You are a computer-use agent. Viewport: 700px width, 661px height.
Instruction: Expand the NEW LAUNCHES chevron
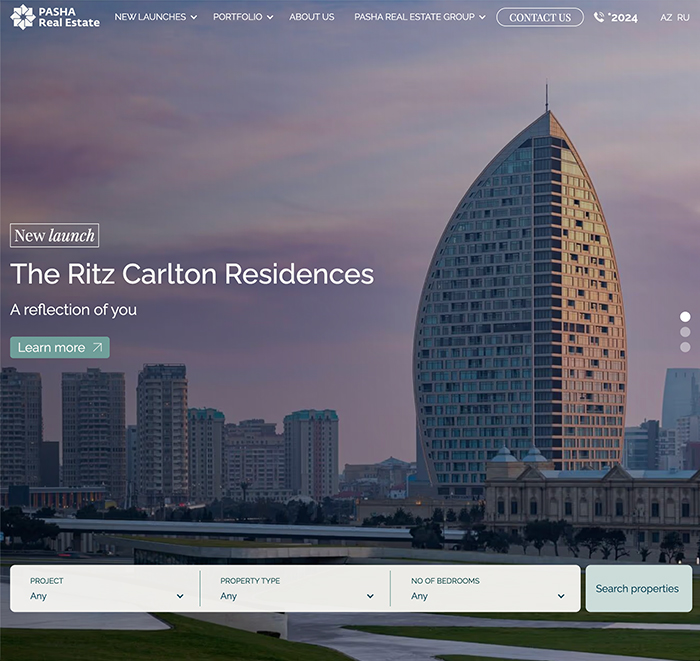pos(194,17)
